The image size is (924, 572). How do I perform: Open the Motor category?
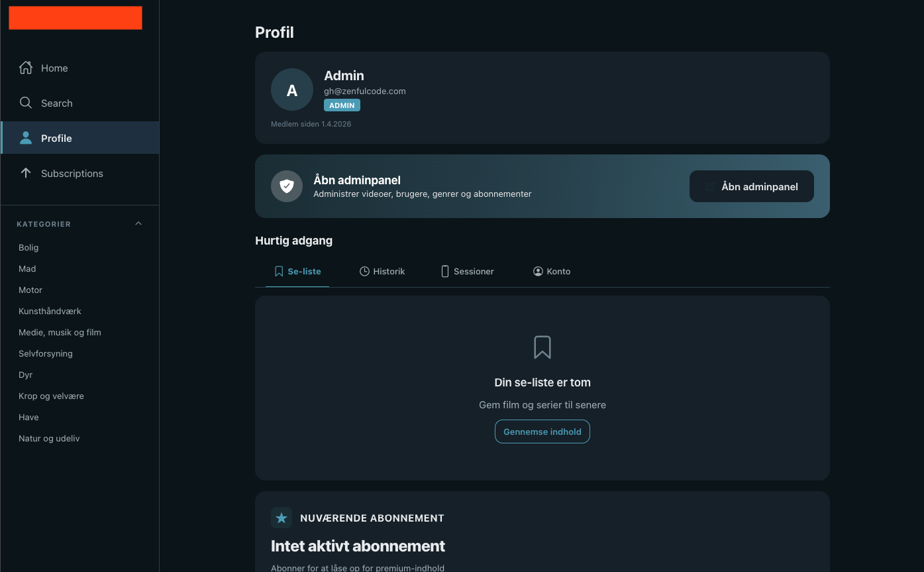click(x=30, y=290)
